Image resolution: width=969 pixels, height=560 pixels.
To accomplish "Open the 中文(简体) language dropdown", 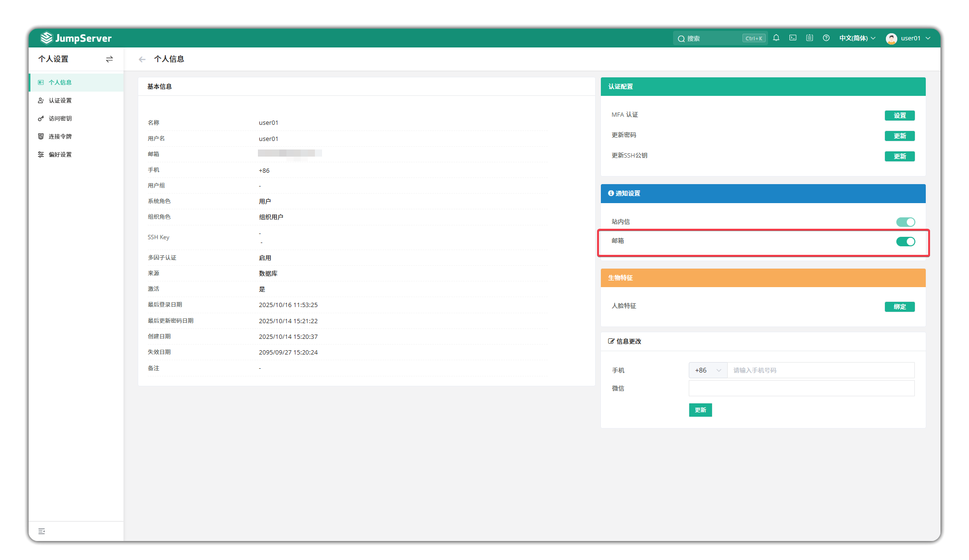I will (857, 38).
